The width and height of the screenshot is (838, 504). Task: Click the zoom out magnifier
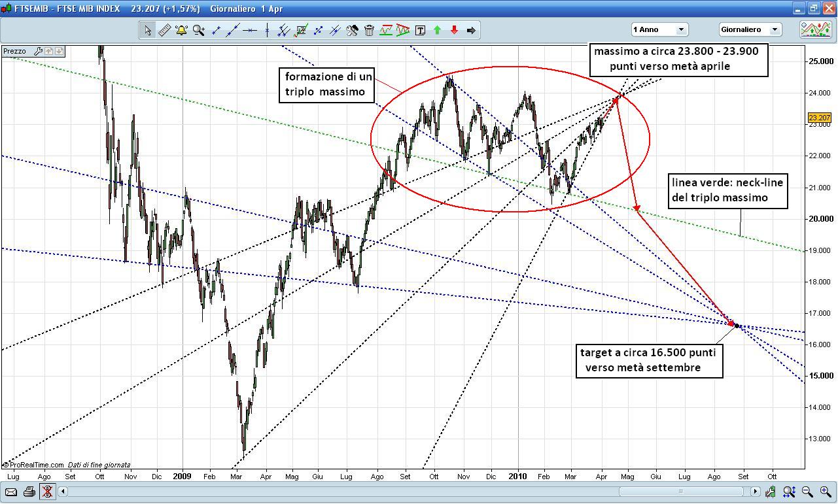[807, 492]
